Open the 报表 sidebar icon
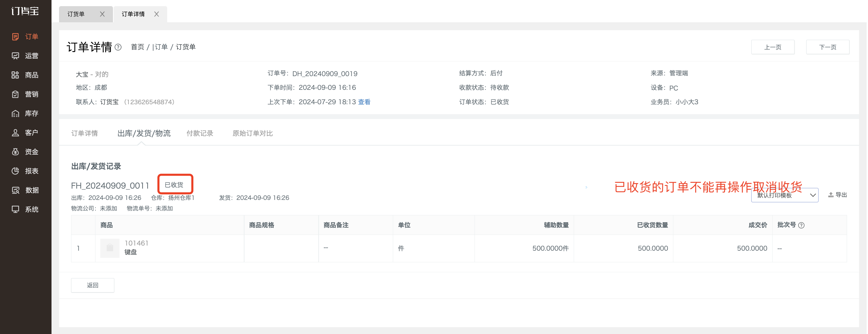The width and height of the screenshot is (868, 334). tap(15, 171)
